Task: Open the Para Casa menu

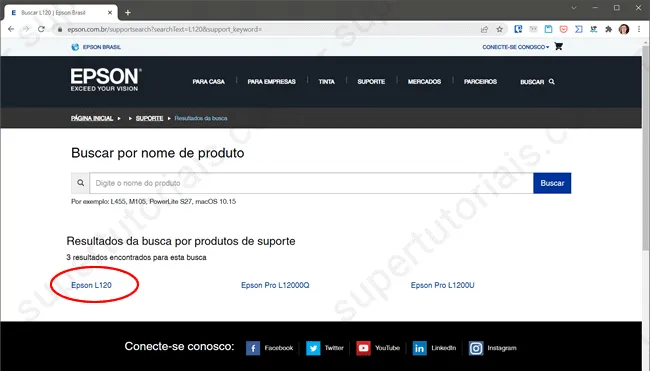Action: (x=209, y=82)
